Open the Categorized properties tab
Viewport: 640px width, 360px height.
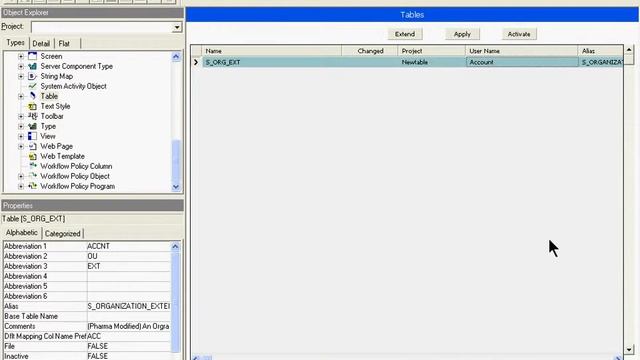tap(62, 234)
